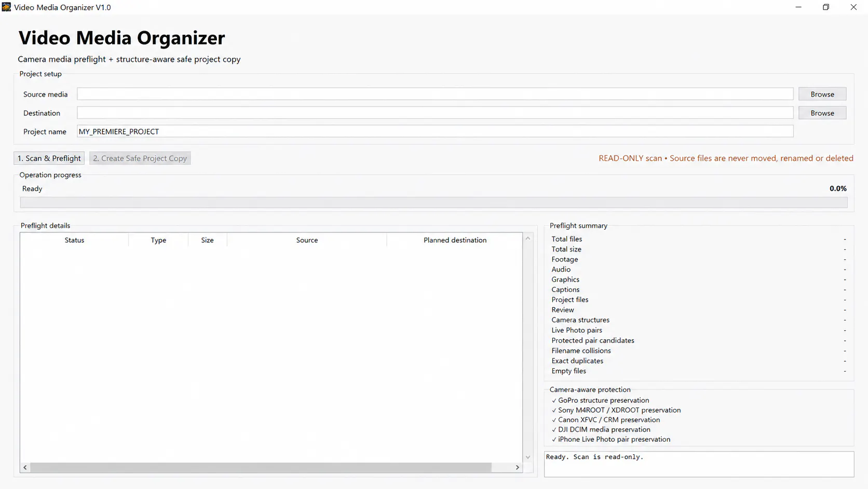Image resolution: width=868 pixels, height=489 pixels.
Task: Select the 'Live Photo pairs' summary row
Action: [699, 330]
